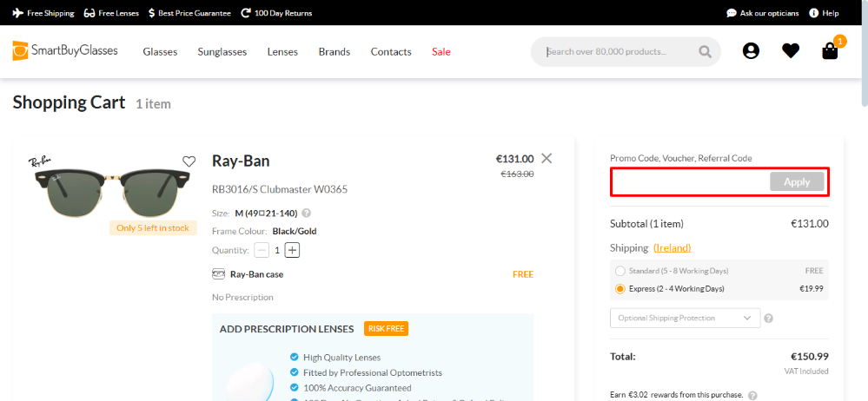The image size is (868, 401).
Task: Decrease quantity with minus button
Action: tap(262, 251)
